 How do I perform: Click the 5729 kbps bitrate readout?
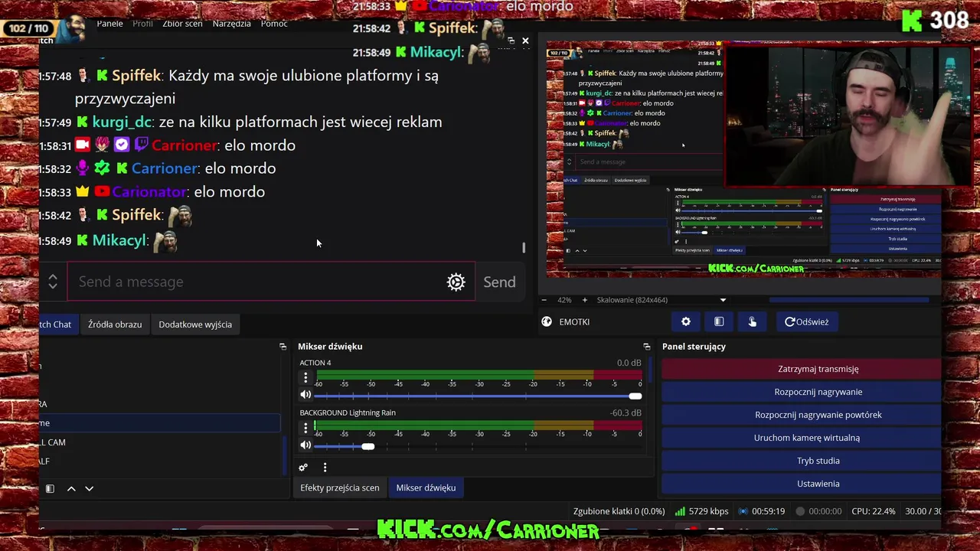click(x=708, y=511)
